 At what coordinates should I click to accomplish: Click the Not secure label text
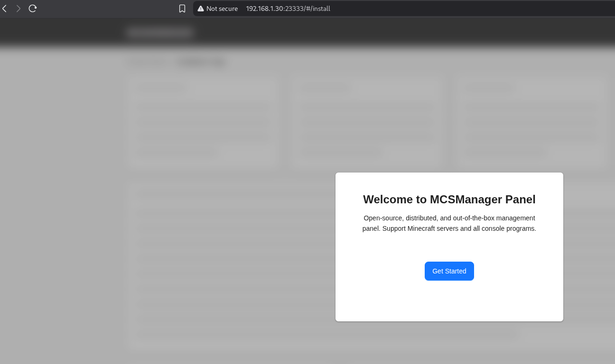pos(222,9)
